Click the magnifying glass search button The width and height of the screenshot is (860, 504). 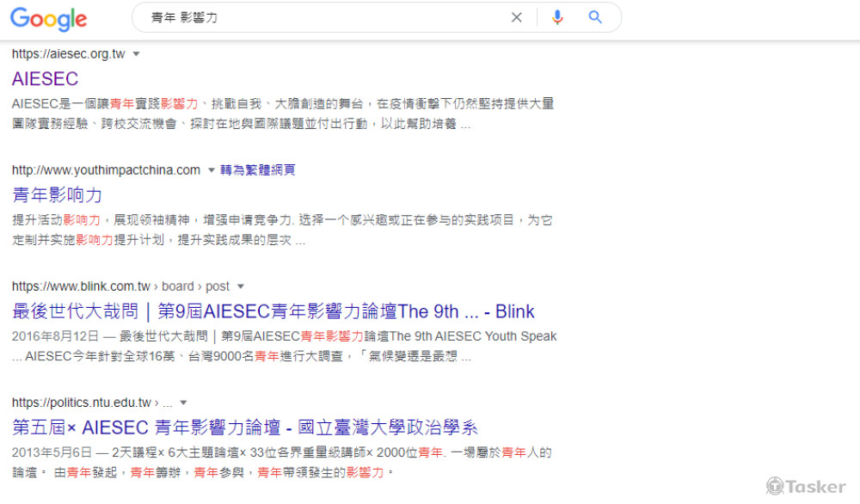click(x=595, y=17)
